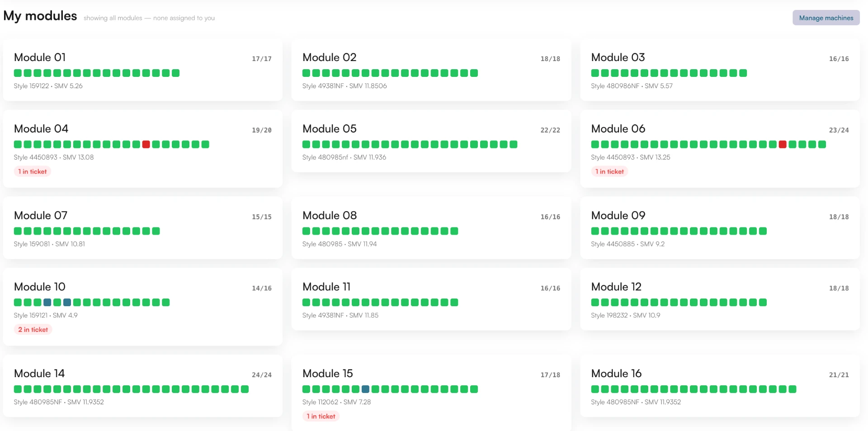Image resolution: width=868 pixels, height=431 pixels.
Task: Click 'Style 198232 · SMV 10.9' text
Action: tap(625, 316)
